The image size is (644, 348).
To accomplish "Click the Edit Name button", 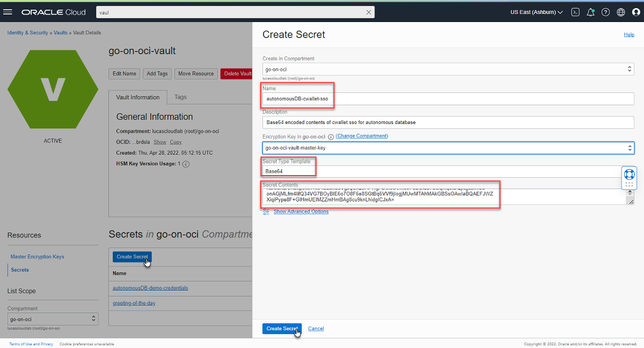I will [x=125, y=74].
